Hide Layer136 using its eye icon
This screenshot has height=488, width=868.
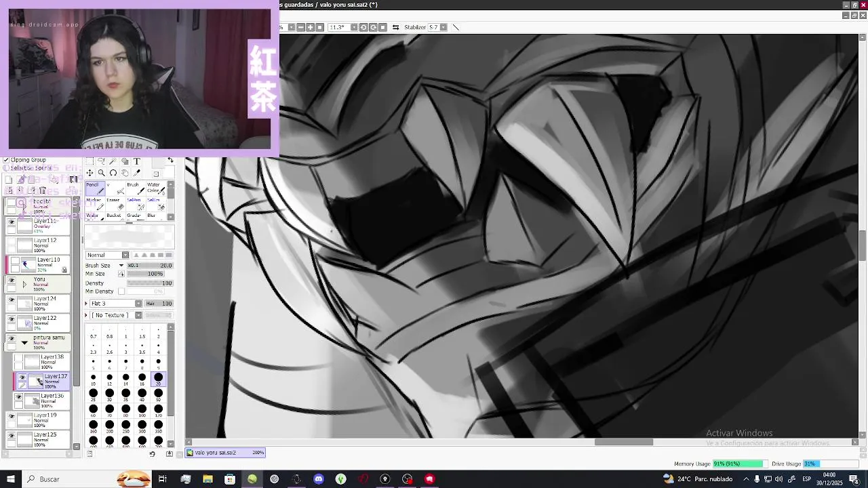point(18,396)
